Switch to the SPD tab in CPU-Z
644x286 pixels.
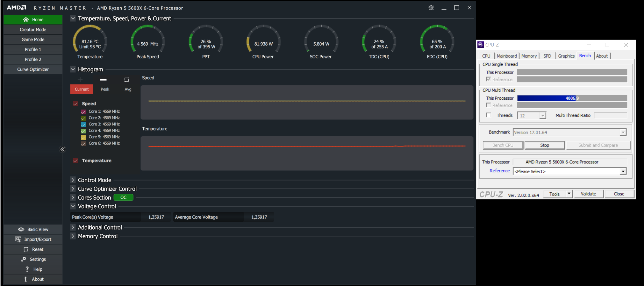(547, 56)
